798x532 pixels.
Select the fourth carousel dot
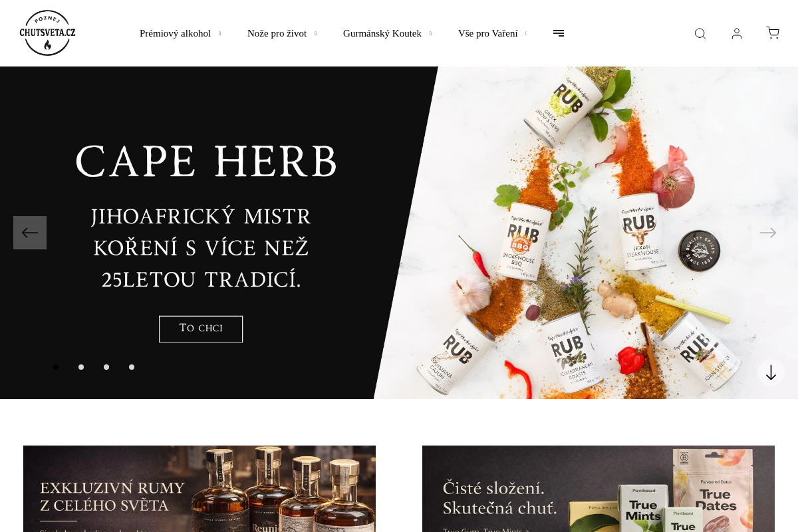[132, 367]
